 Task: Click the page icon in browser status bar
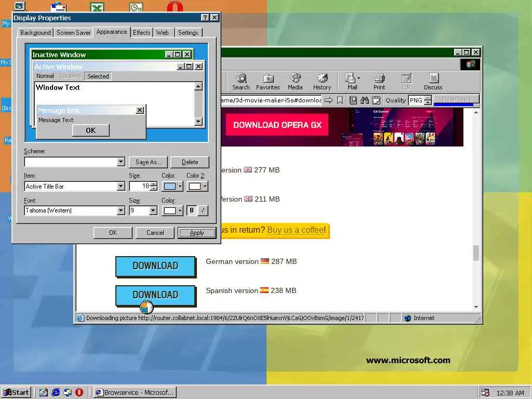pyautogui.click(x=80, y=318)
